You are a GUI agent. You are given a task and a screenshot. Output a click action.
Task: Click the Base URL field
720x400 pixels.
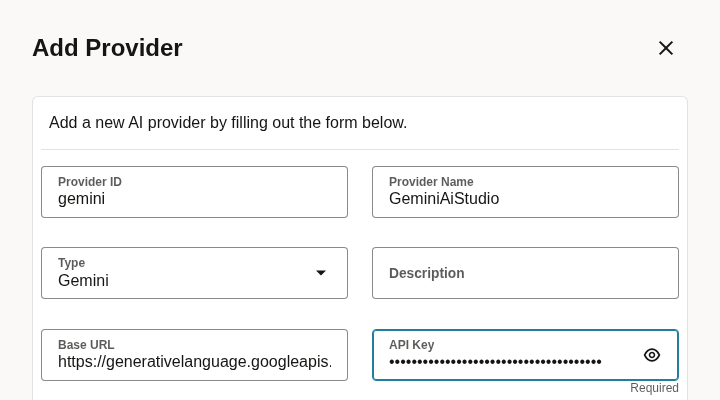pyautogui.click(x=194, y=355)
